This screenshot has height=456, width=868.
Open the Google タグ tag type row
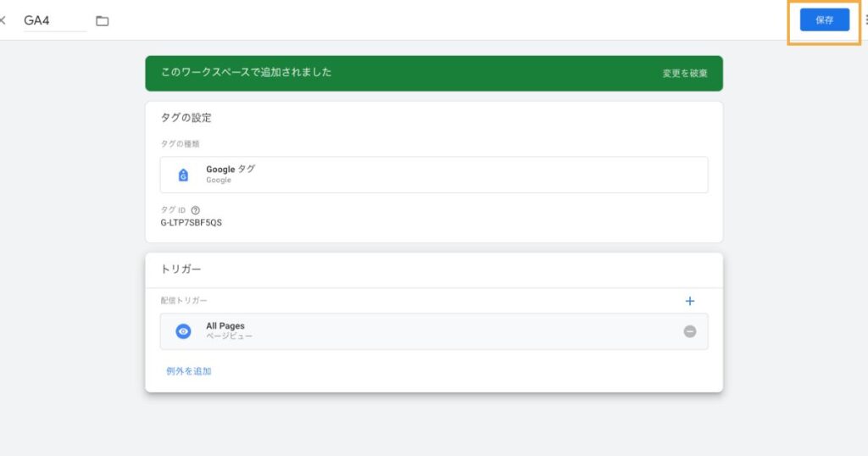[434, 175]
